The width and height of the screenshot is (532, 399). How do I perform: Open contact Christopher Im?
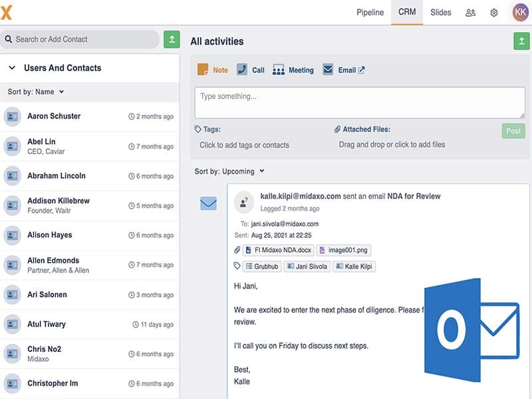pyautogui.click(x=90, y=384)
